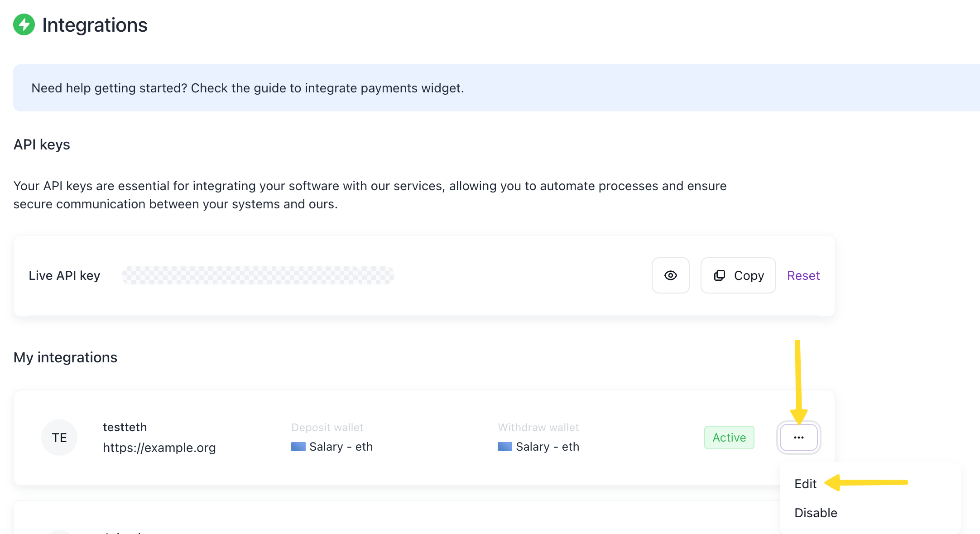This screenshot has height=534, width=980.
Task: Click the Active status badge
Action: click(x=729, y=438)
